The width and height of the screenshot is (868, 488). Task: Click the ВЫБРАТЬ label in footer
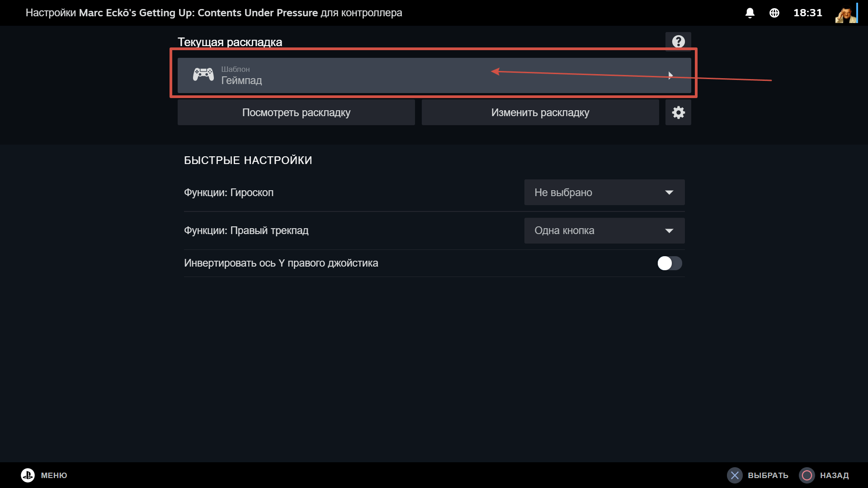pos(768,475)
